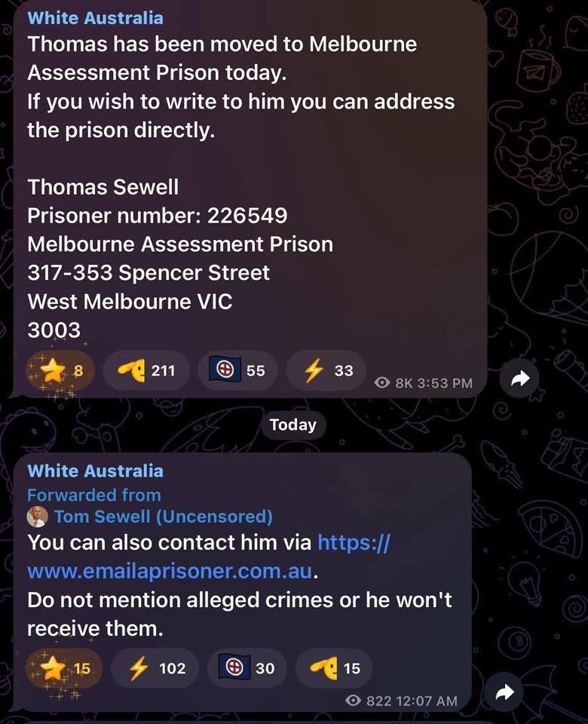Tap the lightning reaction showing 33
This screenshot has width=588, height=724.
[x=326, y=370]
